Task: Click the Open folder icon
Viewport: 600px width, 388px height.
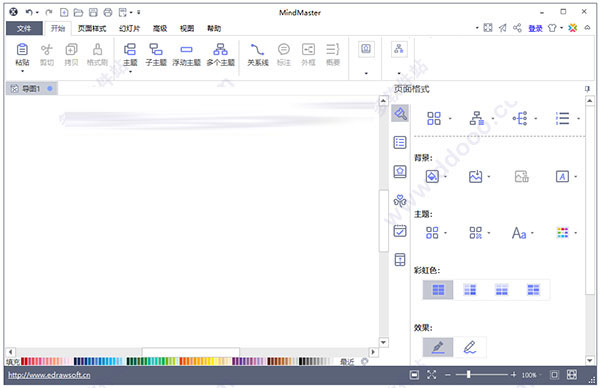Action: pos(78,13)
